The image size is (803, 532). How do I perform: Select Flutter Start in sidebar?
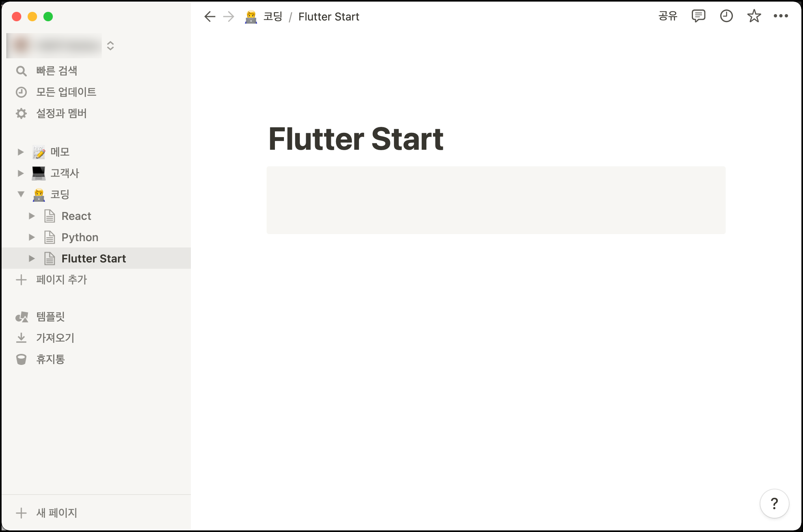point(93,259)
